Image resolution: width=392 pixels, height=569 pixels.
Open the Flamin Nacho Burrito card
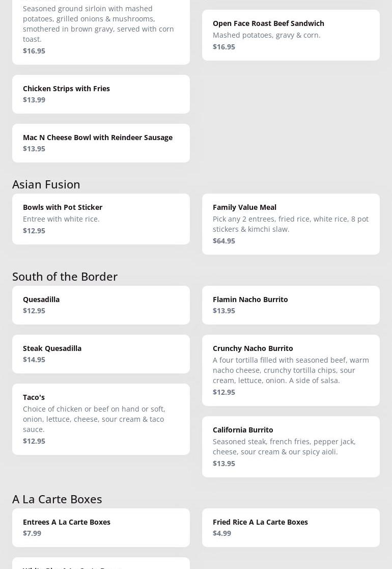[250, 300]
